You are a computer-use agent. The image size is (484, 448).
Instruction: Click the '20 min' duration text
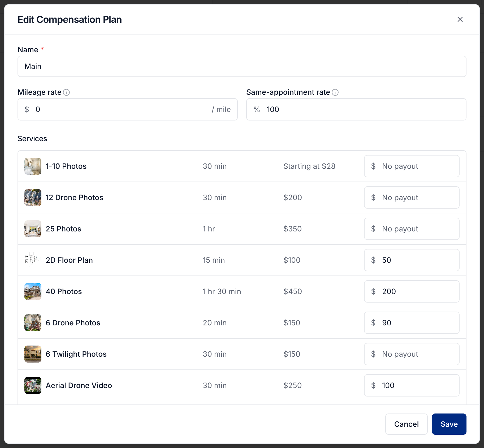coord(215,323)
